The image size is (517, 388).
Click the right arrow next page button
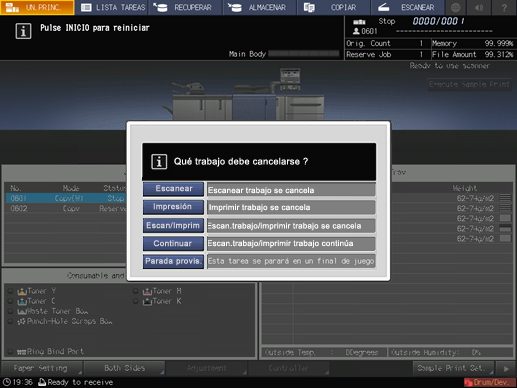pyautogui.click(x=506, y=368)
